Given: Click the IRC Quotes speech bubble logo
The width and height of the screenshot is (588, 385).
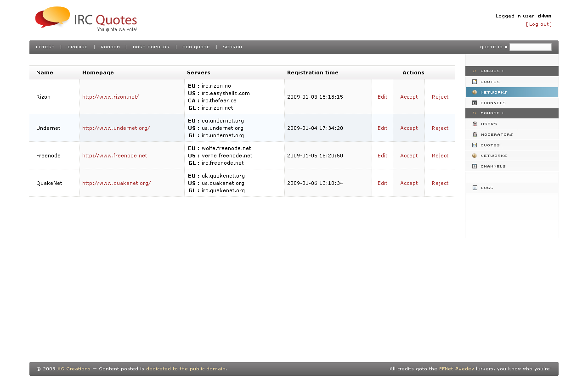Looking at the screenshot, I should (53, 17).
